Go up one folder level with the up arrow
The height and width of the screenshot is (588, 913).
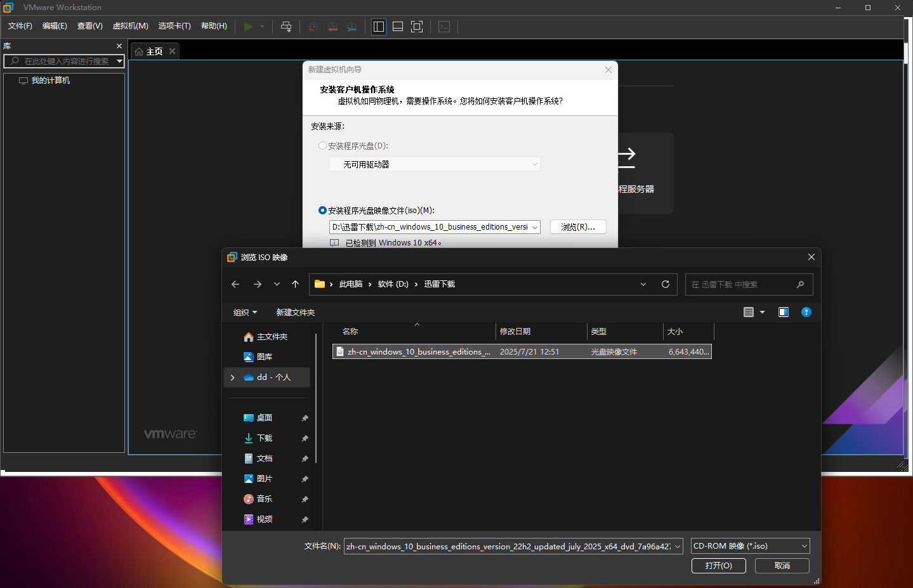(x=295, y=284)
